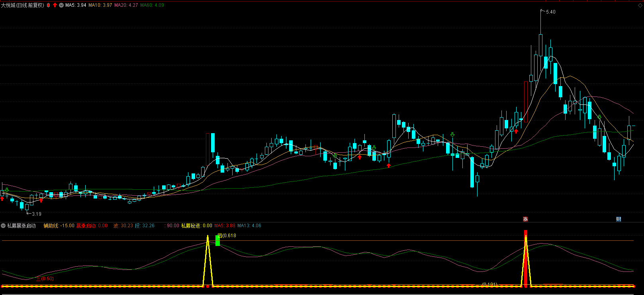Click the MA20: 4.27 legend label
This screenshot has height=295, width=644.
(x=126, y=5)
